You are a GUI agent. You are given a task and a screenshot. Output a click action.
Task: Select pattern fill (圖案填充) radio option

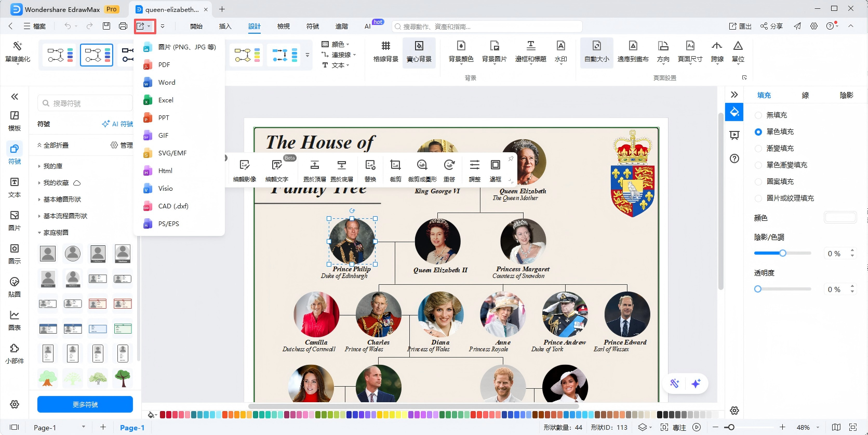click(758, 181)
